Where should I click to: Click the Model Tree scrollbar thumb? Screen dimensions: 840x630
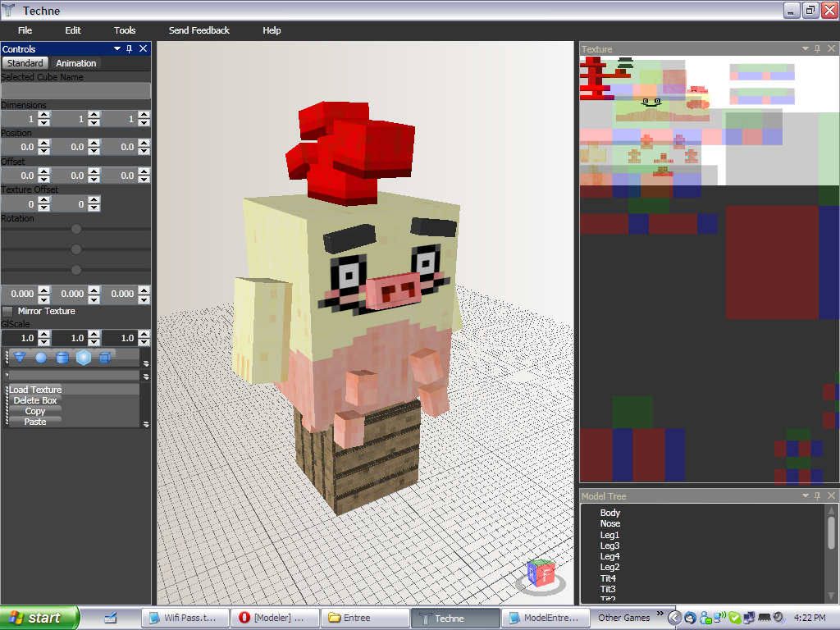click(x=832, y=532)
